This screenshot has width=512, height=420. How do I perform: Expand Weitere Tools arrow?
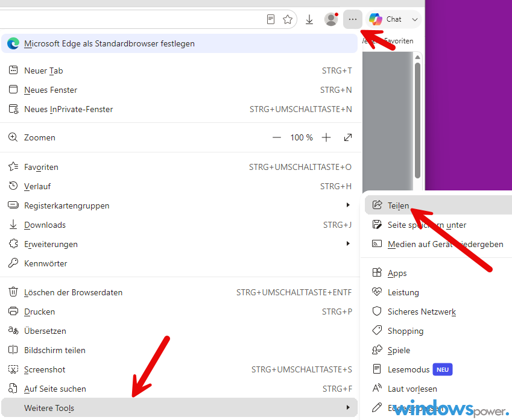[348, 407]
